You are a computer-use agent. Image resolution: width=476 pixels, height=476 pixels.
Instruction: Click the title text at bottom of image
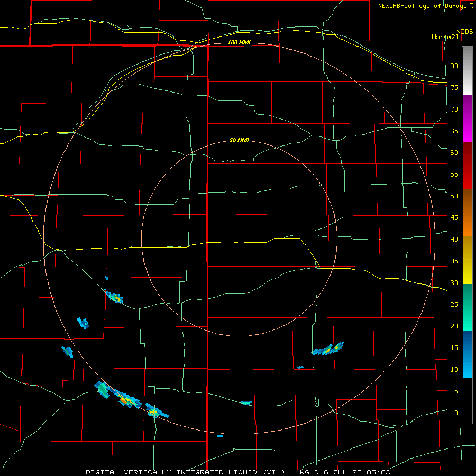[x=237, y=472]
